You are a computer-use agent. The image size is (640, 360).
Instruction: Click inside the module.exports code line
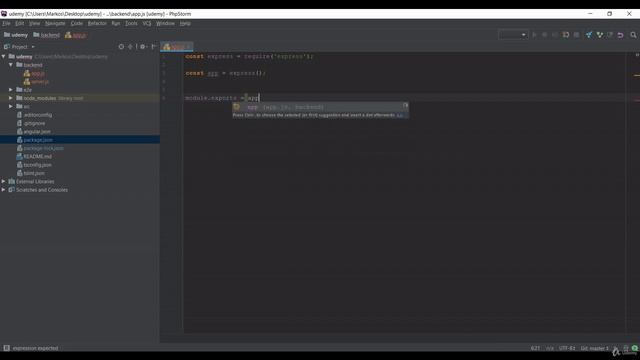[x=222, y=98]
